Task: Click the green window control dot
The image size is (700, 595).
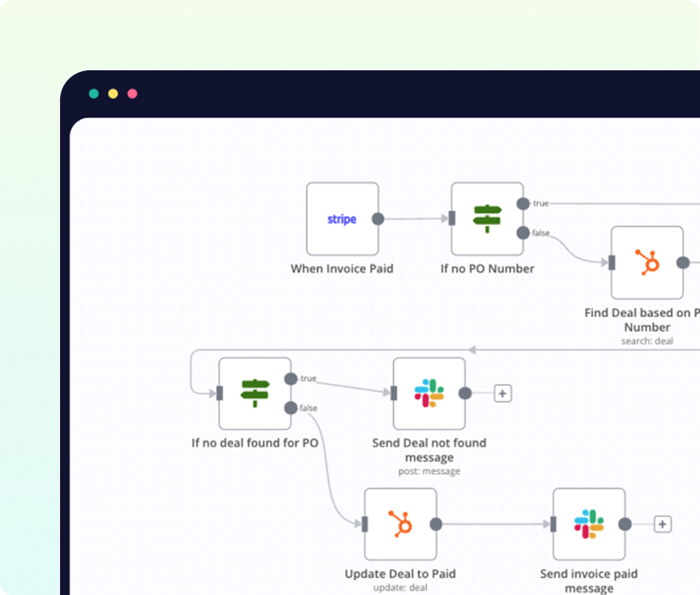Action: tap(93, 93)
